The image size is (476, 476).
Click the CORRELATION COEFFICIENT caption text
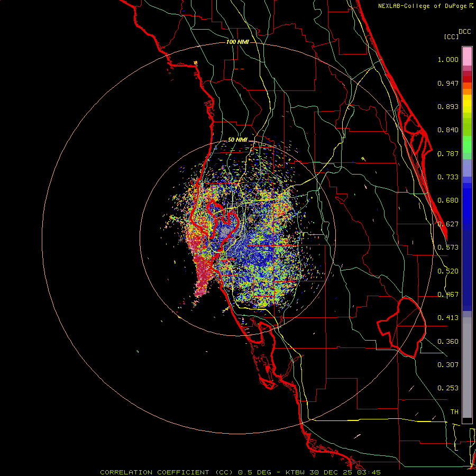[154, 472]
